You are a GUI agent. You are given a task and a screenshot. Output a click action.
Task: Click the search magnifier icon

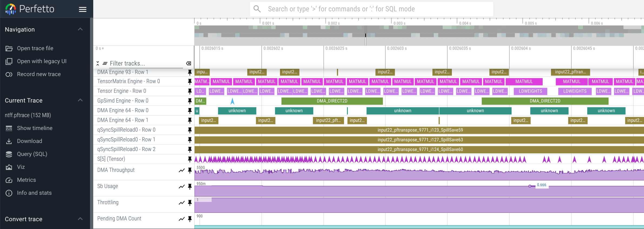point(257,9)
